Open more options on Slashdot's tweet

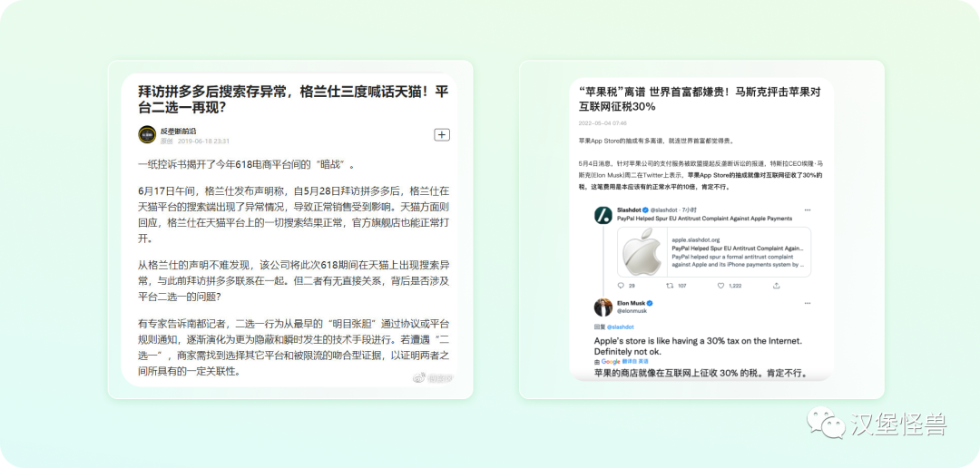coord(808,210)
